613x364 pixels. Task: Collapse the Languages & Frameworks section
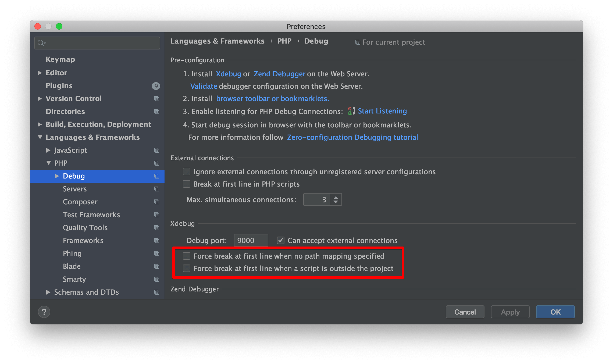(x=40, y=137)
